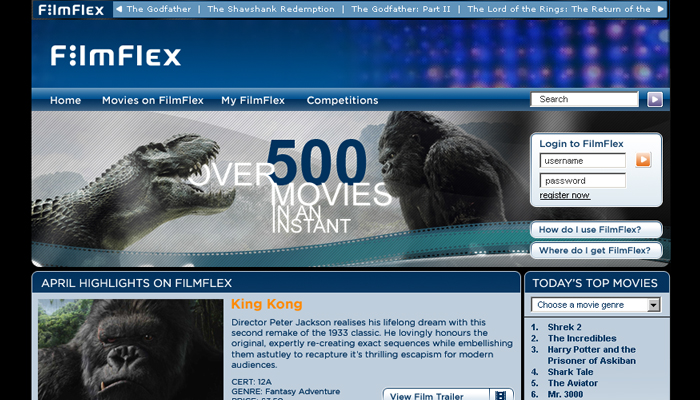The width and height of the screenshot is (700, 400).
Task: Open The Incredibles in top movies
Action: click(x=582, y=338)
